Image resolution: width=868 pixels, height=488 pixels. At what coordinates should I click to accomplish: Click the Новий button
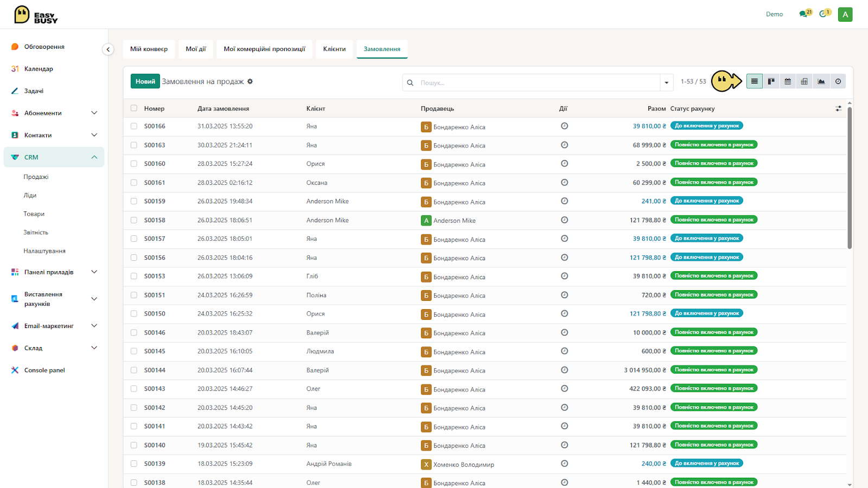tap(145, 81)
